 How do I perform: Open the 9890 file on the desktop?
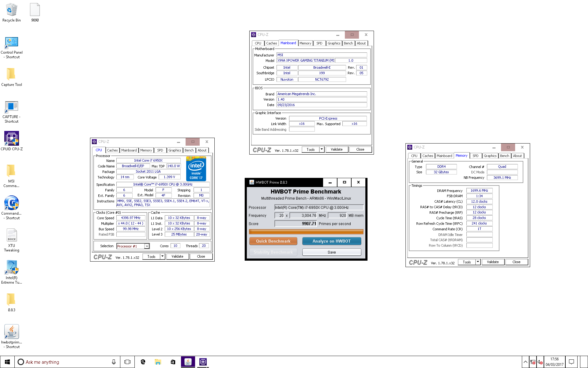(x=35, y=13)
